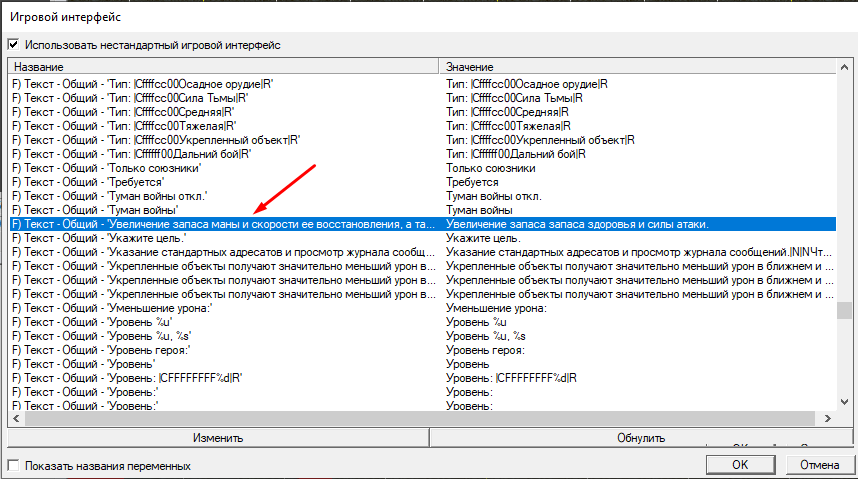Enable the non-standard game interface checkbox
Image resolution: width=858 pixels, height=479 pixels.
pos(13,45)
